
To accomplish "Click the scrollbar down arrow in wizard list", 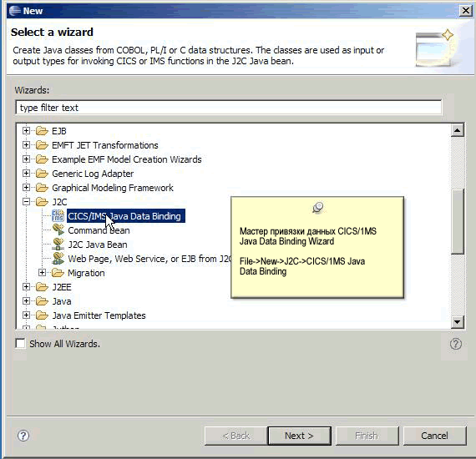I will [x=458, y=322].
